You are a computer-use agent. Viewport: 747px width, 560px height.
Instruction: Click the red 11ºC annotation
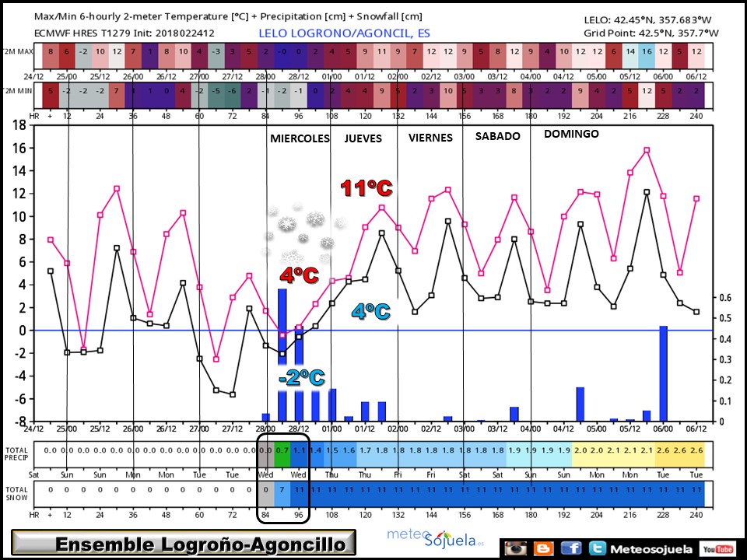click(x=366, y=188)
